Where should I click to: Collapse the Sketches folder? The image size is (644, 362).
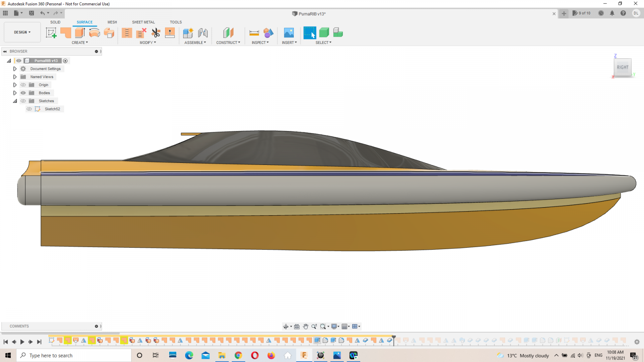pyautogui.click(x=15, y=101)
